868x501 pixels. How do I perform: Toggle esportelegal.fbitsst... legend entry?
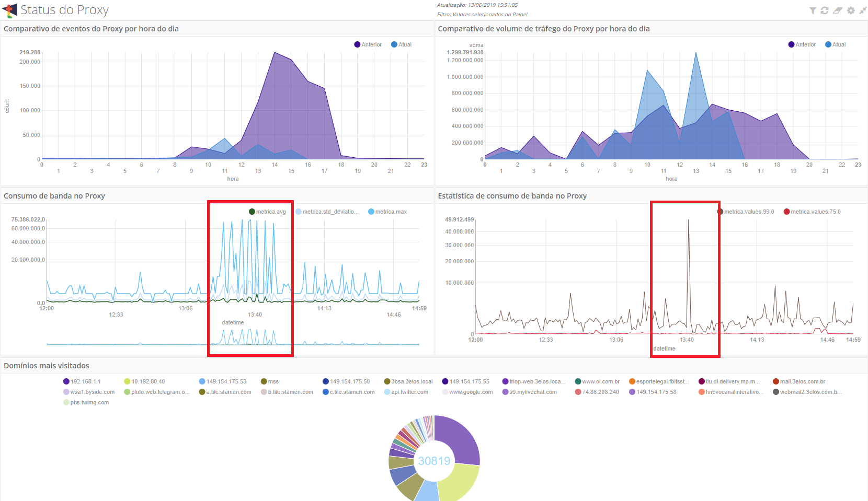659,381
